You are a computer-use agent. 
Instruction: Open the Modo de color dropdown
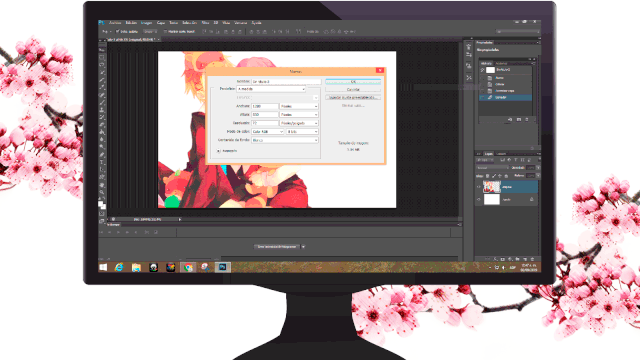[x=267, y=131]
